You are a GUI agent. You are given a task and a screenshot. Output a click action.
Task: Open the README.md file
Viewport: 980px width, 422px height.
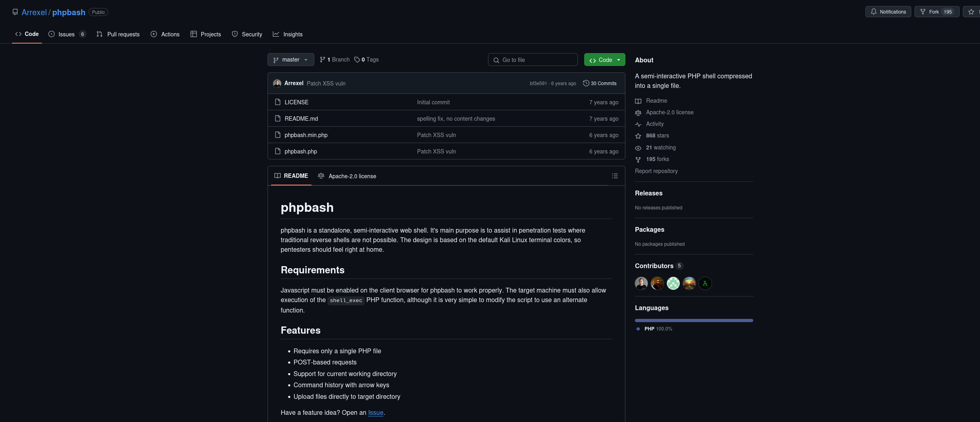tap(301, 119)
